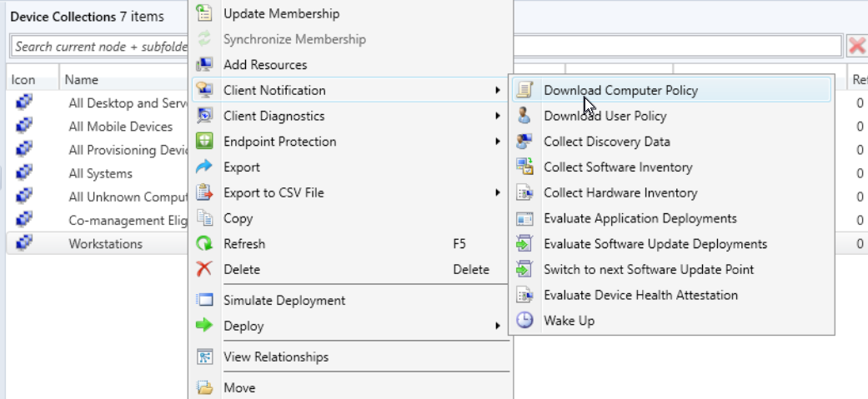Expand the Deploy submenu arrow
Image resolution: width=868 pixels, height=399 pixels.
pyautogui.click(x=498, y=326)
